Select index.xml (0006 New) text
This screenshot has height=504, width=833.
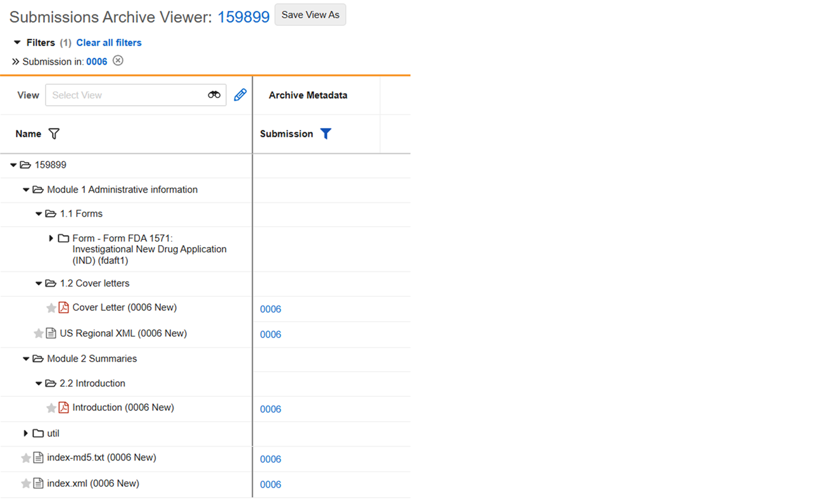[93, 483]
